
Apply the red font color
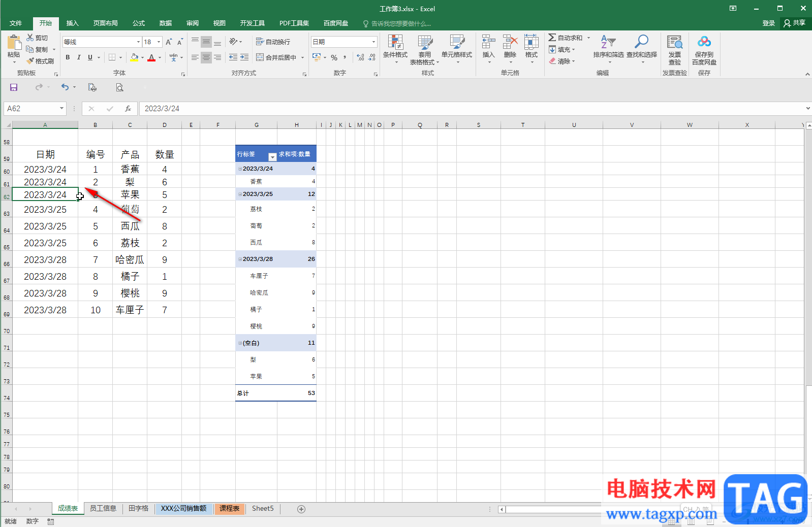click(x=151, y=57)
